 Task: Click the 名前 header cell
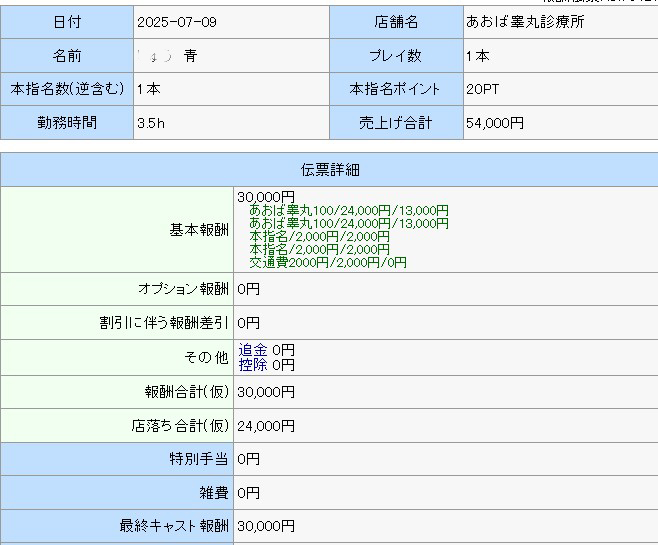click(67, 55)
